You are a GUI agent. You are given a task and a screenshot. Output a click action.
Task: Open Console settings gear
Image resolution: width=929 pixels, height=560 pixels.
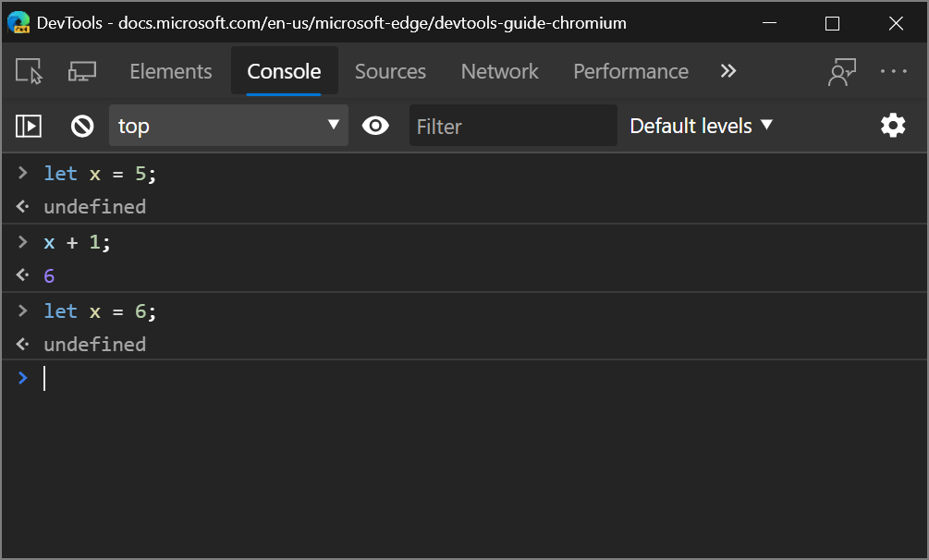tap(892, 126)
